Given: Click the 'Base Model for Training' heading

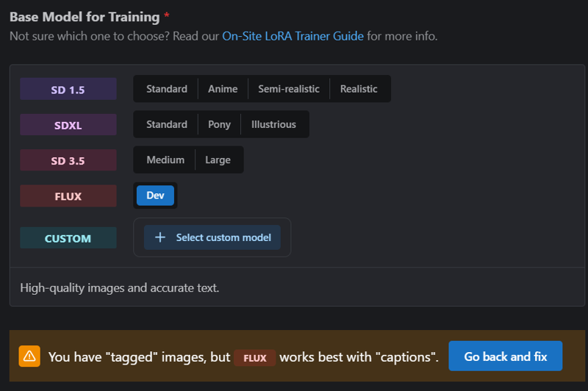Looking at the screenshot, I should pos(85,17).
